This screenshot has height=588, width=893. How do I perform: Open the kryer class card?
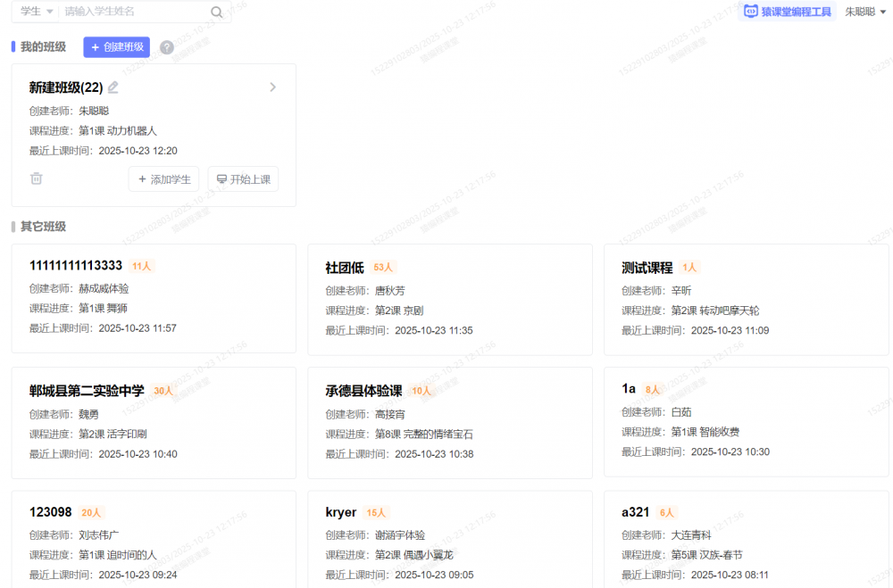coord(449,540)
